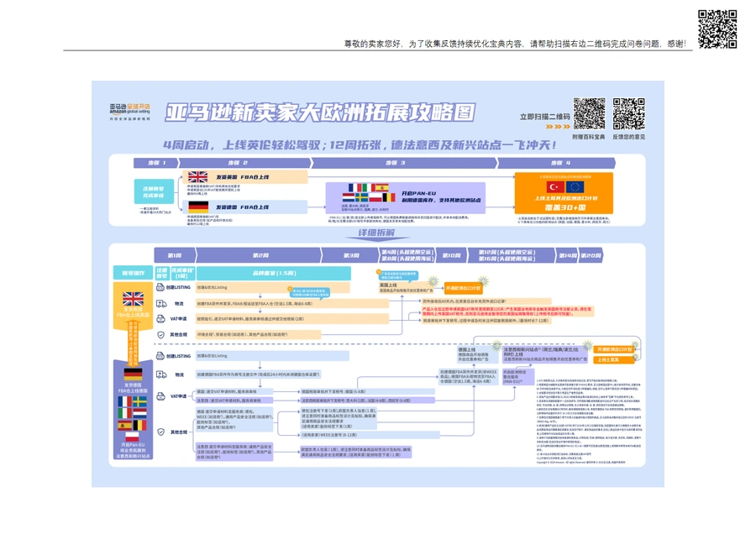Click the Poland flag above 开启Pan-EU in the purple column

coord(132,437)
